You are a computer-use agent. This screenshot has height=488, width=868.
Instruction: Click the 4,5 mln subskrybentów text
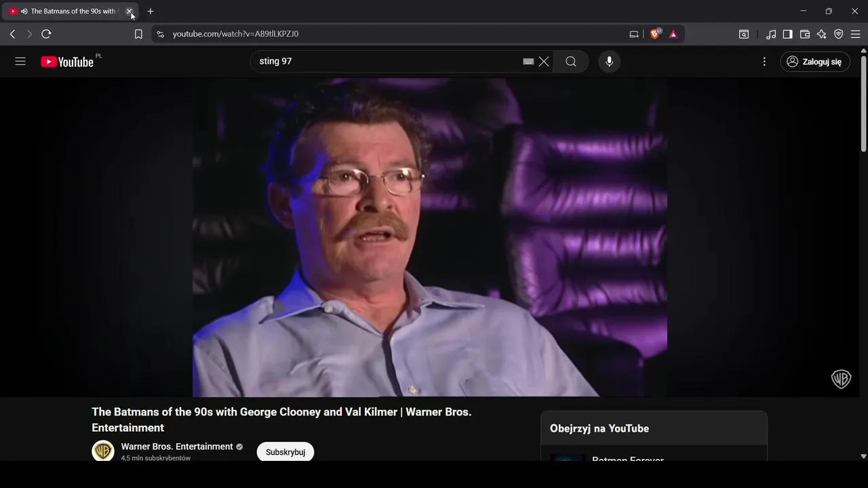coord(156,458)
